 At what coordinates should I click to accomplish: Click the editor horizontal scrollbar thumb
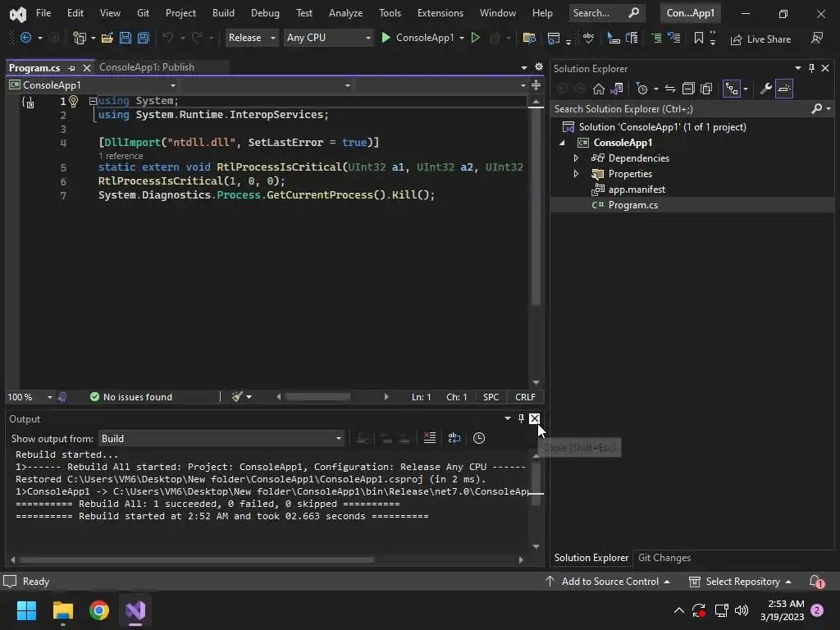point(317,397)
